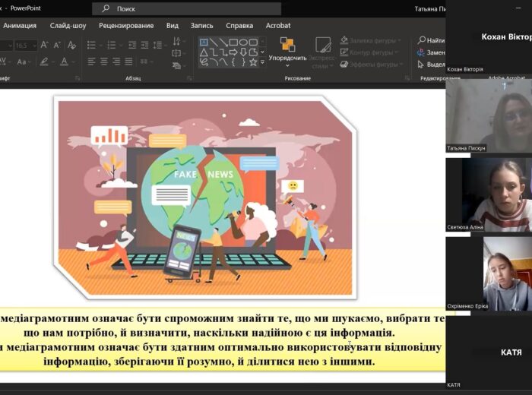Open the Слайд-шоу ribbon tab
This screenshot has height=395, width=532.
68,25
